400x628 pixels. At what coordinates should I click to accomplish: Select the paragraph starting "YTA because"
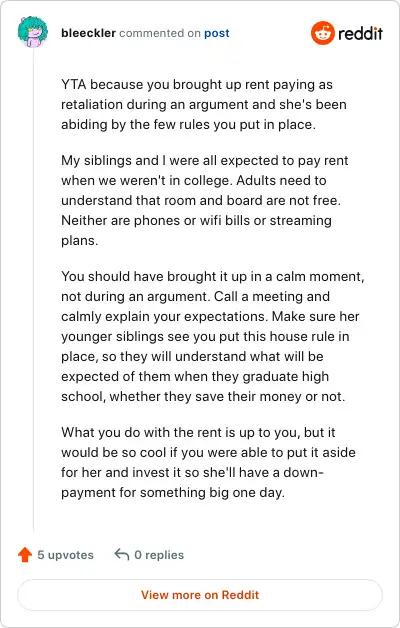point(204,104)
